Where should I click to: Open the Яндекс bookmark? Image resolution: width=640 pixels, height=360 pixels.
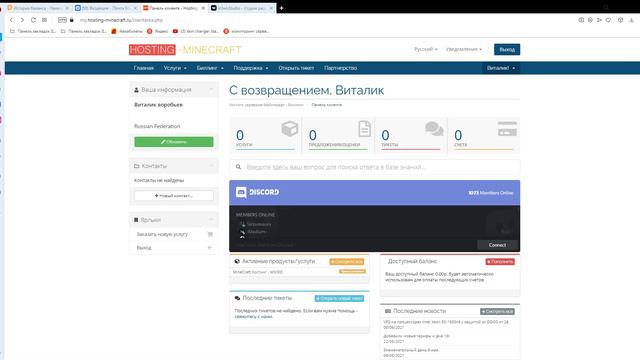click(158, 31)
